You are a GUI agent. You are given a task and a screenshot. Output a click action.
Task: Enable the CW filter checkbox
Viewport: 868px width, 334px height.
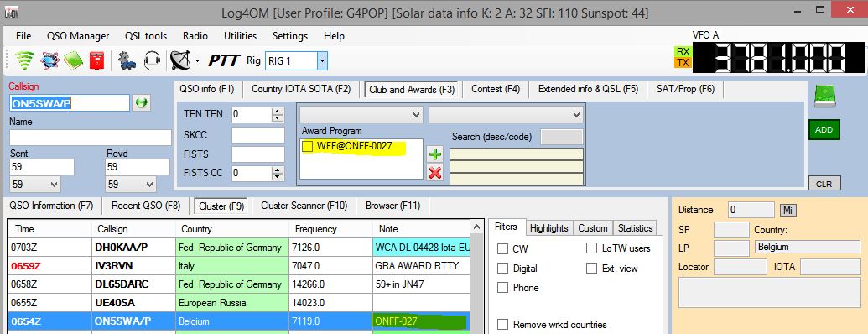click(x=502, y=249)
